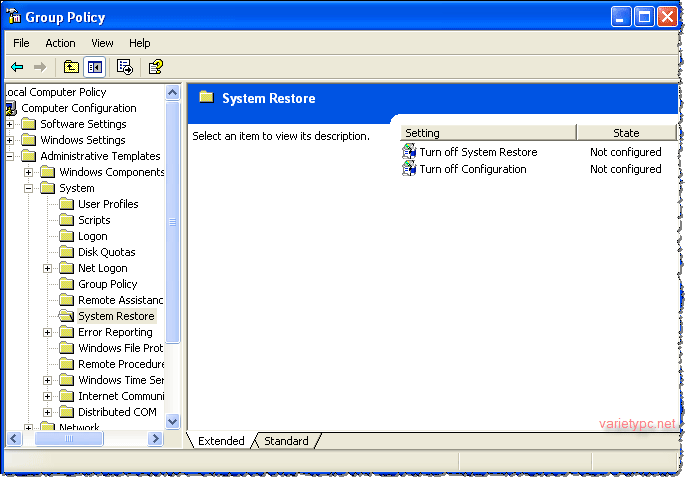Expand the Software Settings node
685x477 pixels.
[10, 124]
